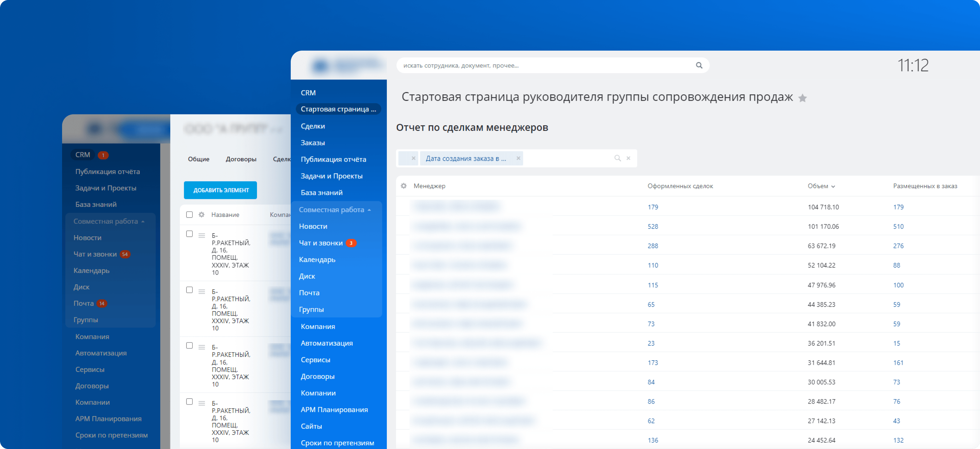
Task: Click the magnifier icon in top search bar
Action: pos(699,65)
